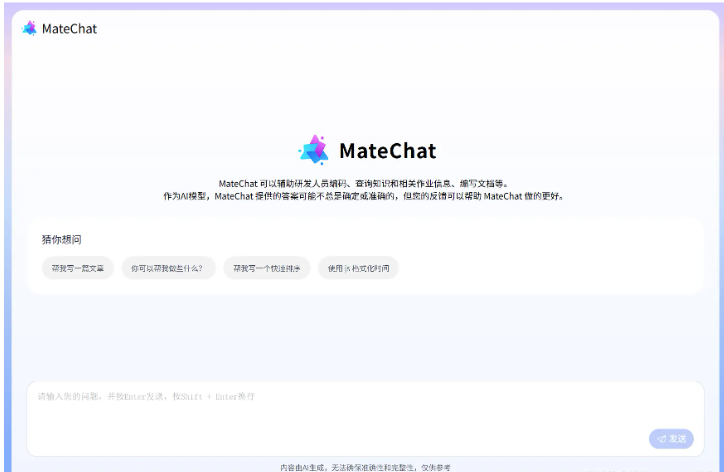Select the 使用 js 格式化时间 prompt

pos(358,268)
